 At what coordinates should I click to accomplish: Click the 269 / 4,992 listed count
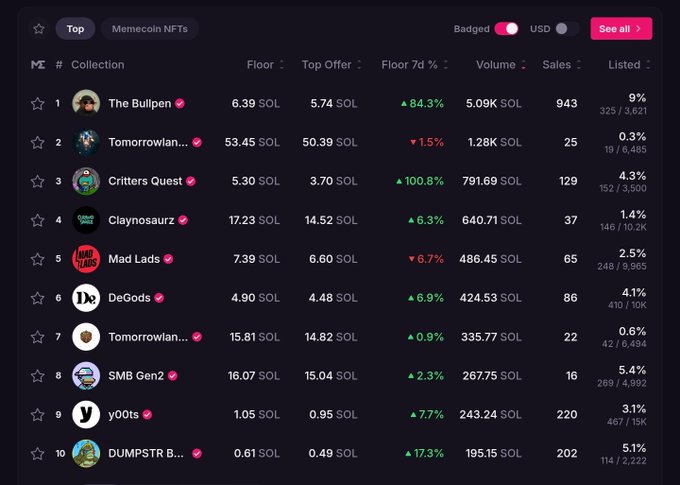621,383
